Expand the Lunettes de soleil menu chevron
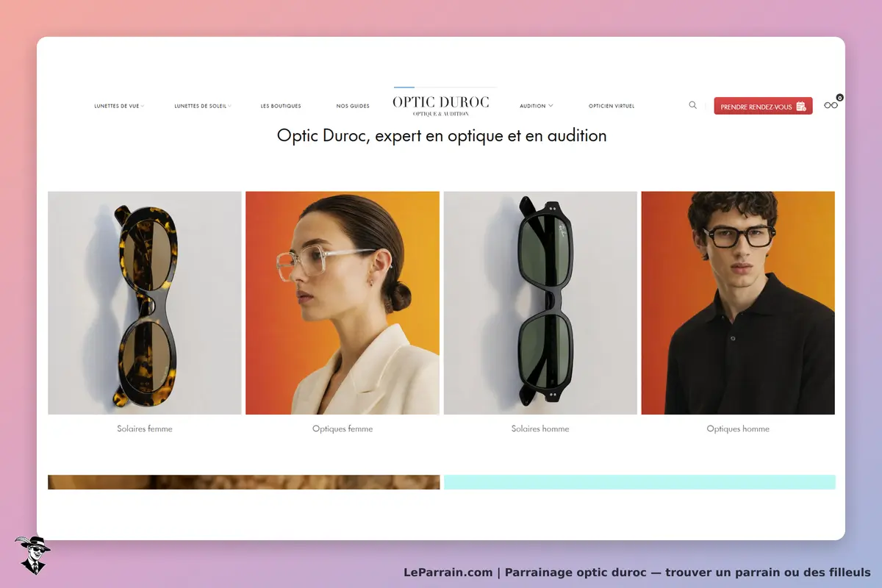This screenshot has width=882, height=588. [x=229, y=106]
